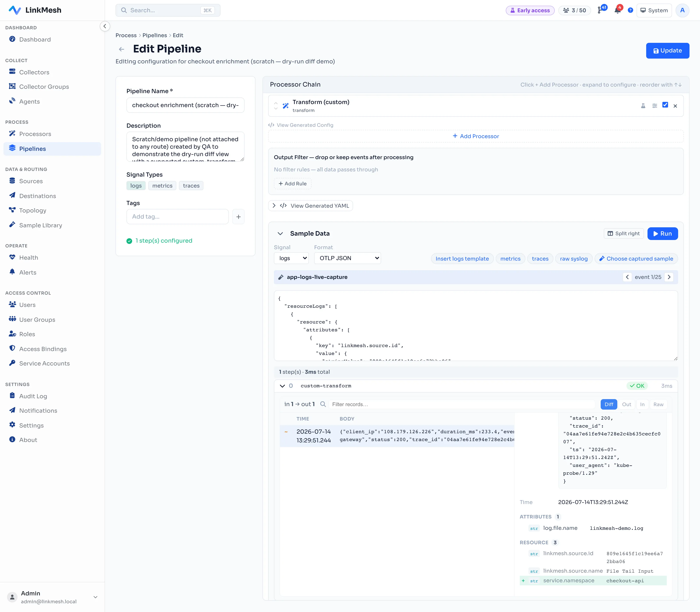Click Insert logs template
Viewport: 700px width, 612px height.
[462, 259]
